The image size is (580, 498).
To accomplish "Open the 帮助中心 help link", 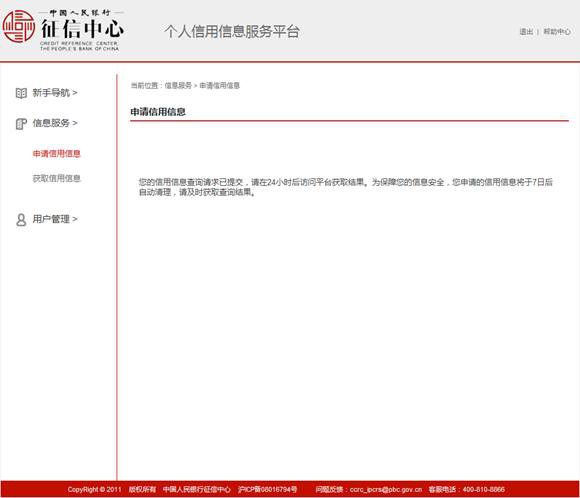I will pyautogui.click(x=557, y=32).
